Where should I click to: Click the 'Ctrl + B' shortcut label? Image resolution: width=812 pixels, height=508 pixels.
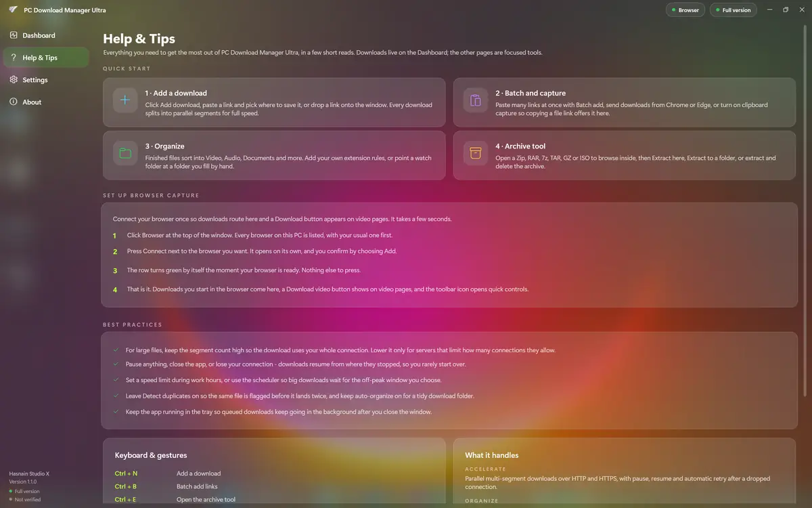pyautogui.click(x=126, y=486)
